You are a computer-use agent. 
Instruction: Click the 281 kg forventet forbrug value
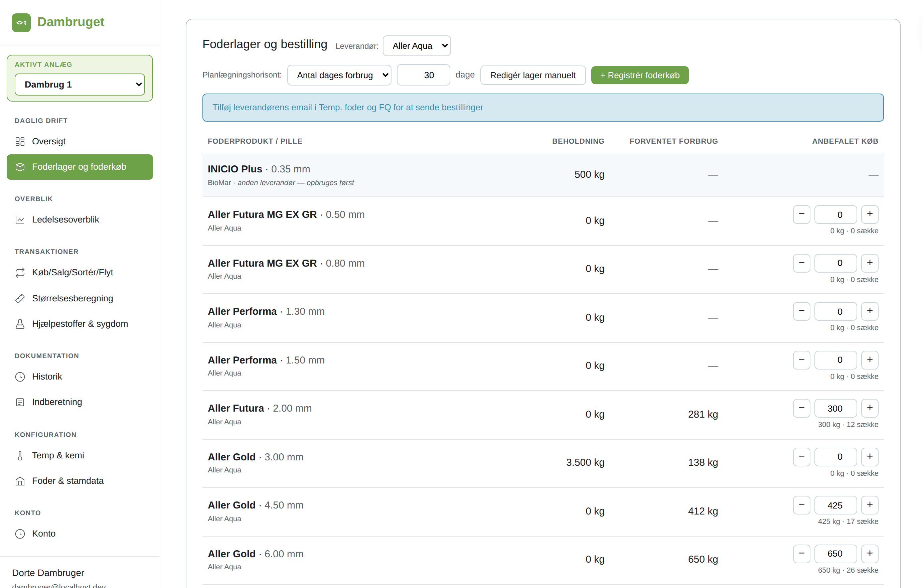(x=703, y=414)
